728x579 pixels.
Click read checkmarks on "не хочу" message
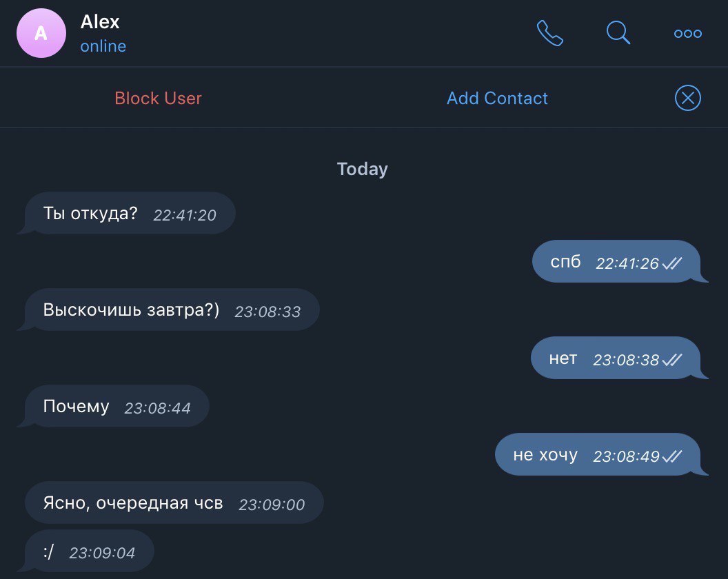pyautogui.click(x=671, y=456)
